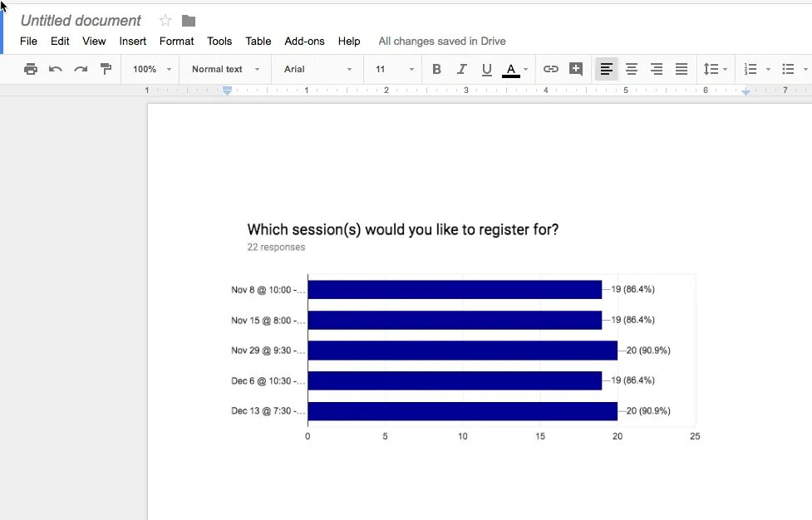
Task: Open the Tools menu
Action: tap(219, 41)
